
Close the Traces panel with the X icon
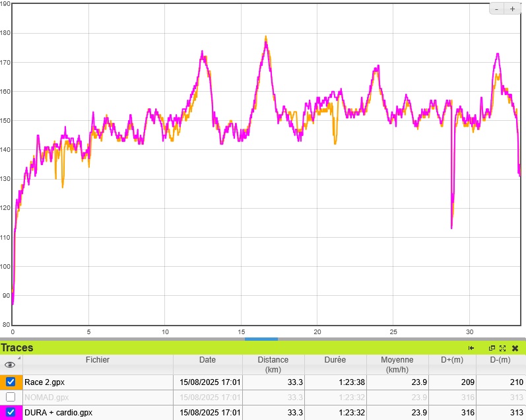[515, 348]
